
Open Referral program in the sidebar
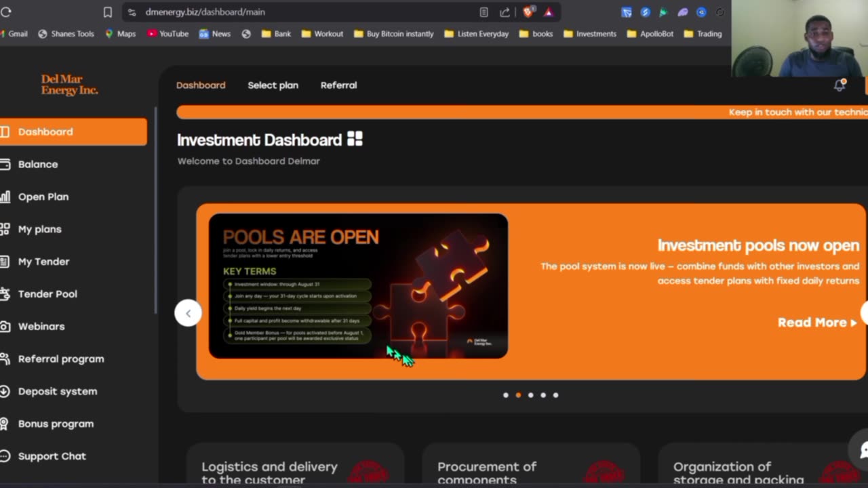click(61, 359)
